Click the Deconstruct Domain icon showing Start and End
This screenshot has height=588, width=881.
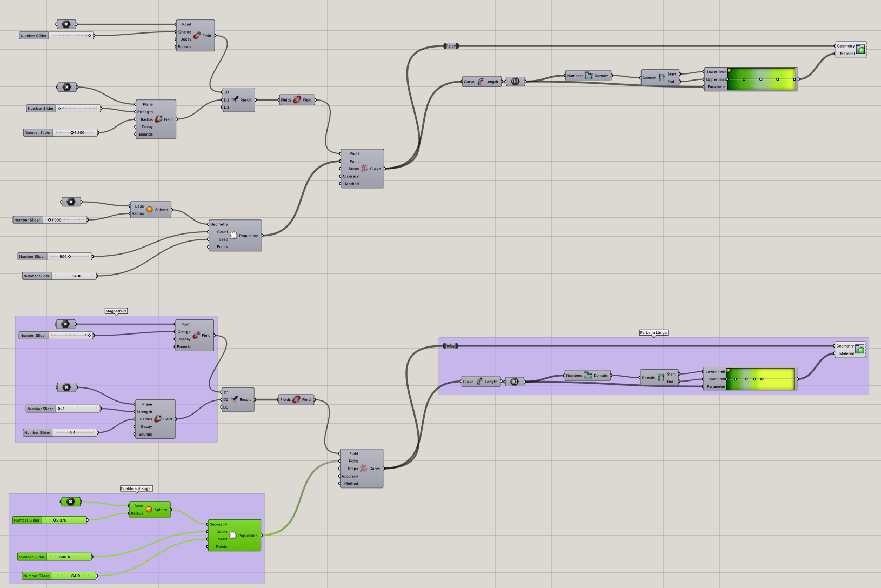tap(660, 77)
